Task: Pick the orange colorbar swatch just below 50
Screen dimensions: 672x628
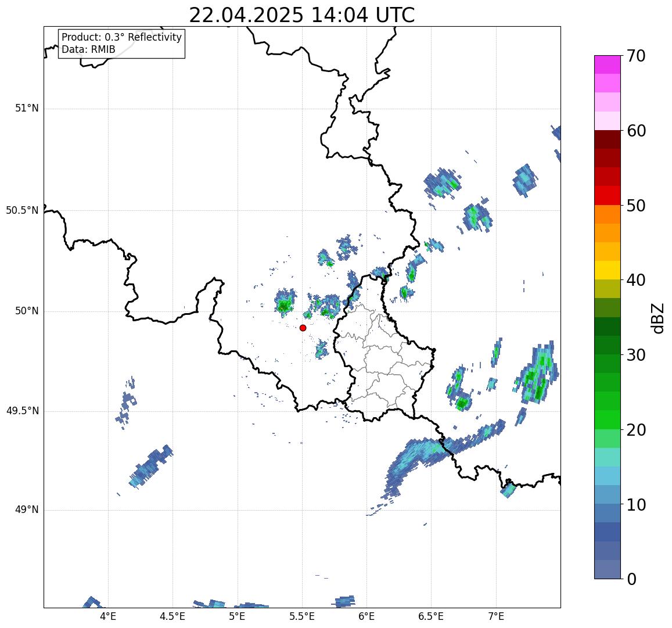Action: pyautogui.click(x=608, y=214)
